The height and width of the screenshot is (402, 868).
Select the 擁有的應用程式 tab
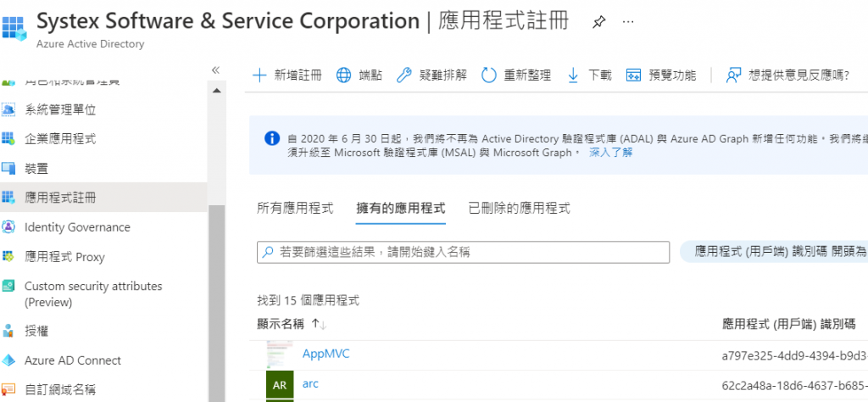pyautogui.click(x=401, y=208)
